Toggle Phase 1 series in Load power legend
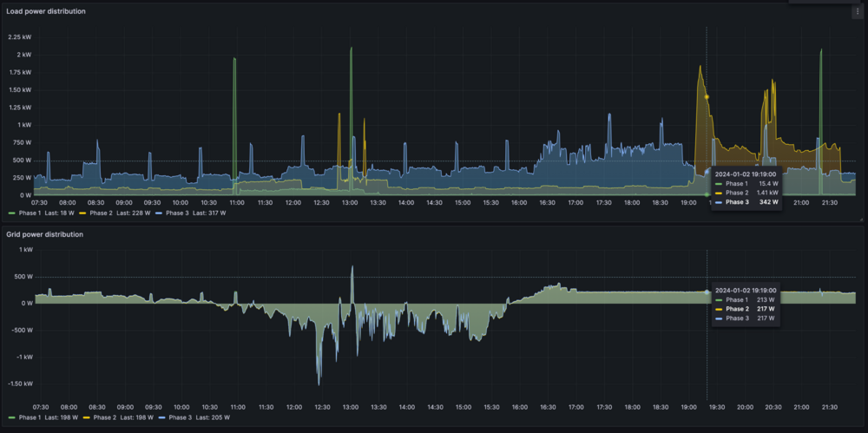The image size is (868, 433). click(32, 213)
